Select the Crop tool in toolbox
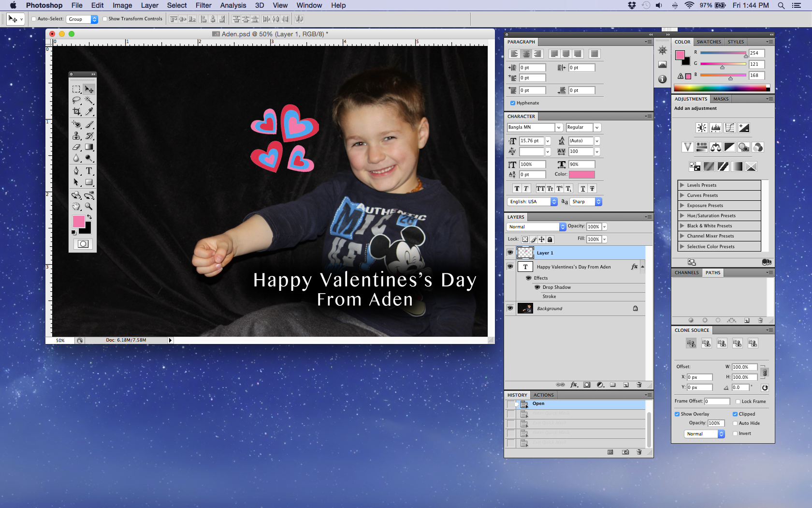Viewport: 812px width, 508px height. pyautogui.click(x=76, y=112)
